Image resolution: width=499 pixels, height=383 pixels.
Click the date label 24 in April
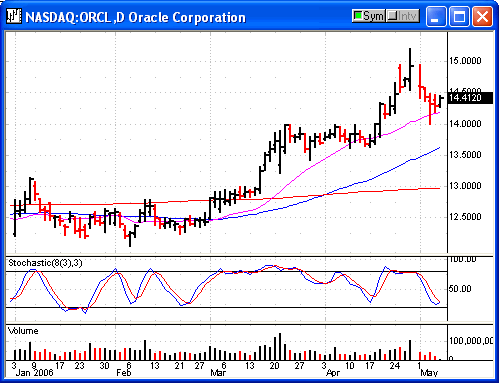(x=395, y=366)
